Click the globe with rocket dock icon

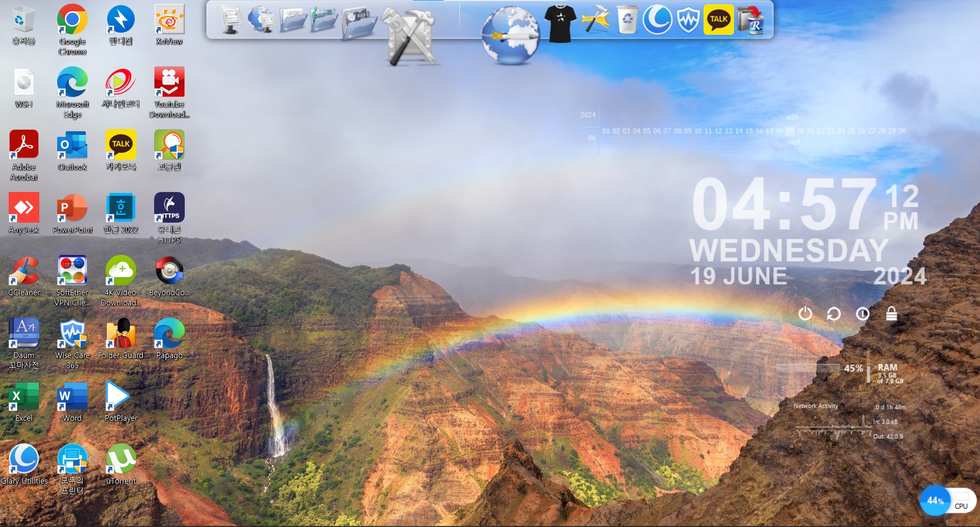pos(510,35)
